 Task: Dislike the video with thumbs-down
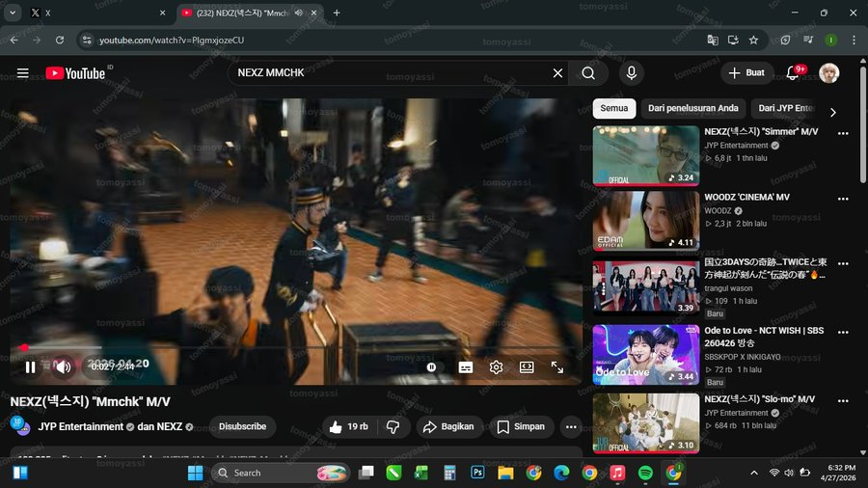393,426
